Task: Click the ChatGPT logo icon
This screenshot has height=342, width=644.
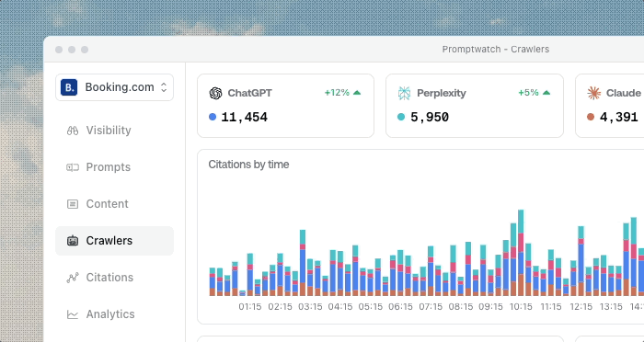Action: coord(215,93)
